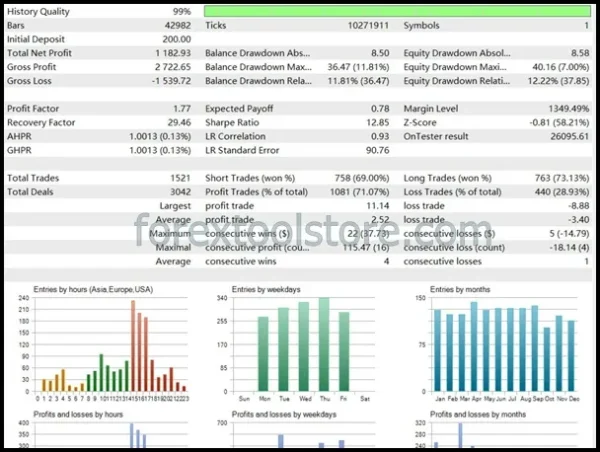Click the Ticks value 10271911
This screenshot has height=452, width=600.
click(368, 25)
